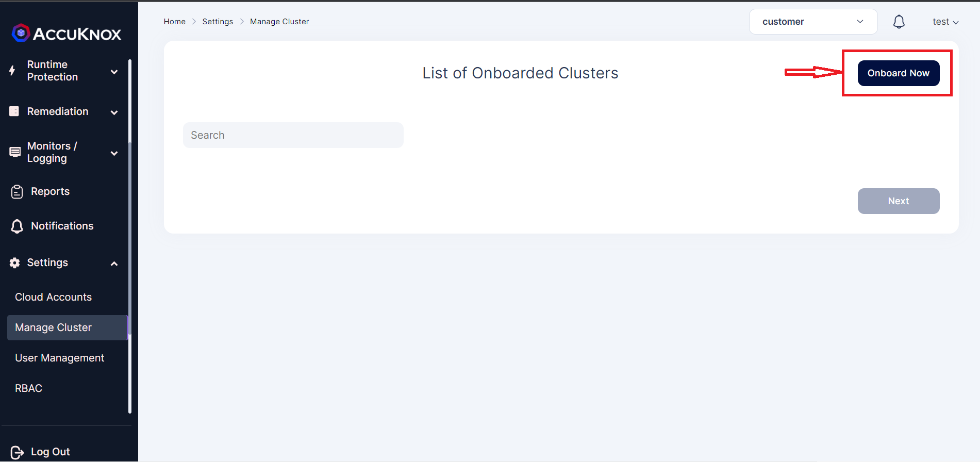Viewport: 980px width, 462px height.
Task: Click the Remediation sidebar icon
Action: [x=14, y=111]
